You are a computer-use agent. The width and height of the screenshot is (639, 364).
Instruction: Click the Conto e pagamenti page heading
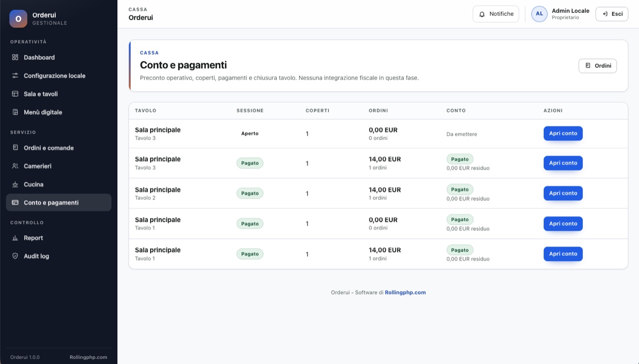[x=183, y=65]
